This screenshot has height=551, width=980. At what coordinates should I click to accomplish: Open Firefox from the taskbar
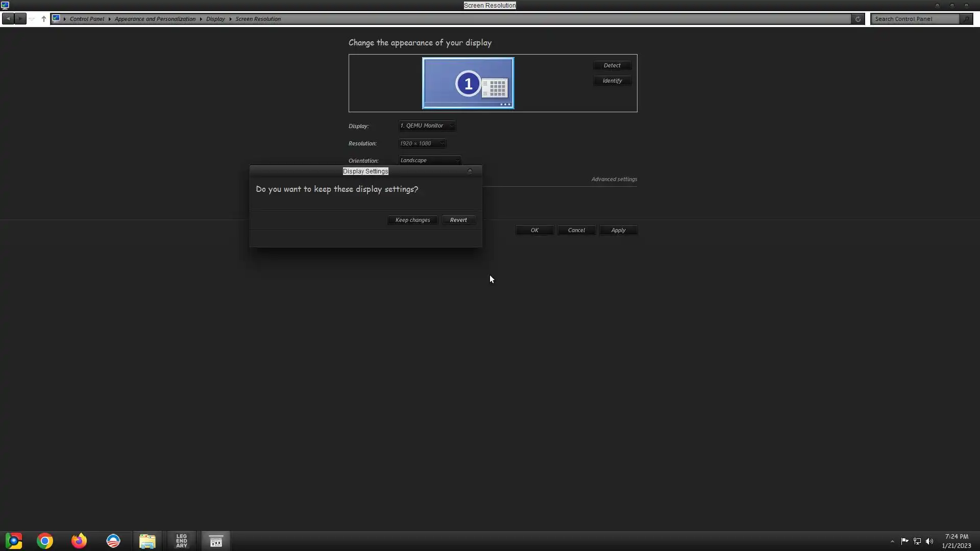(x=79, y=541)
